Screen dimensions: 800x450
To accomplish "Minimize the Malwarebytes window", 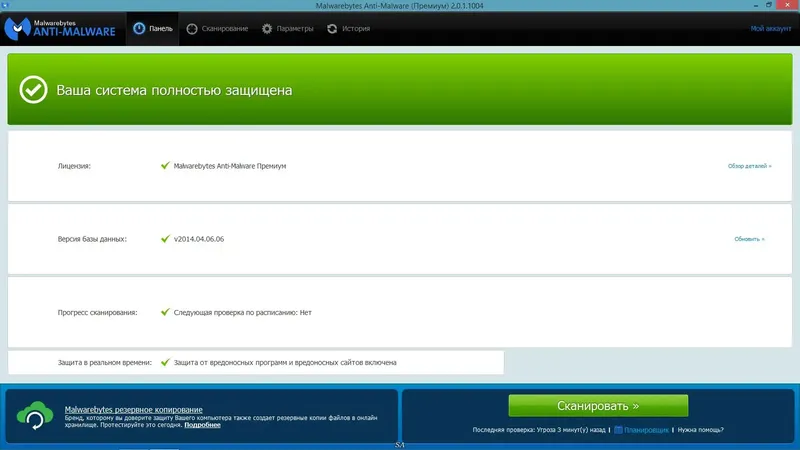I will [756, 5].
